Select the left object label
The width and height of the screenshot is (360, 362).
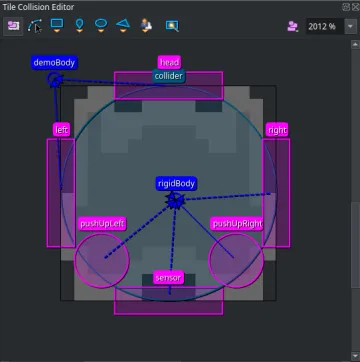coord(61,130)
